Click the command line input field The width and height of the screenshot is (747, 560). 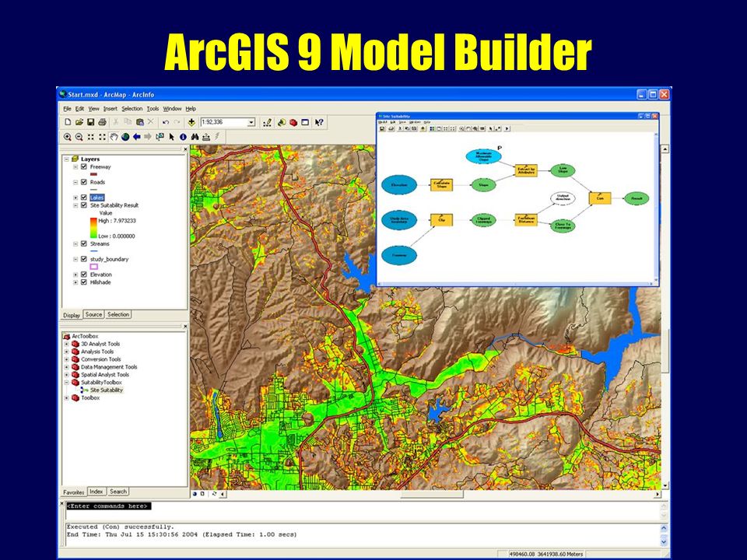[362, 510]
